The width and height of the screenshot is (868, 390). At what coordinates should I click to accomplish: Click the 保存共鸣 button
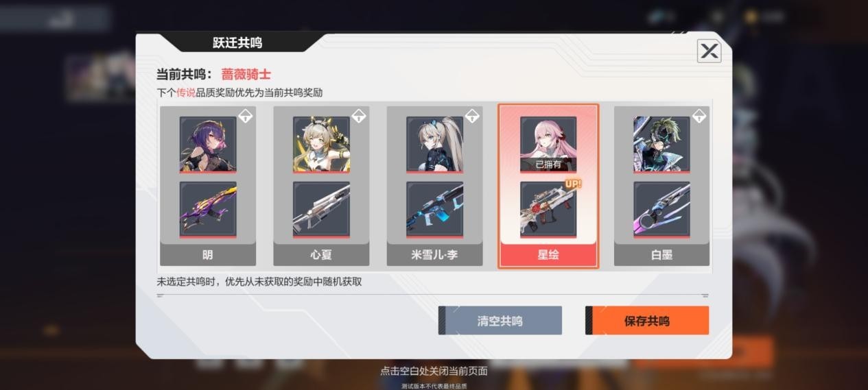click(x=647, y=320)
